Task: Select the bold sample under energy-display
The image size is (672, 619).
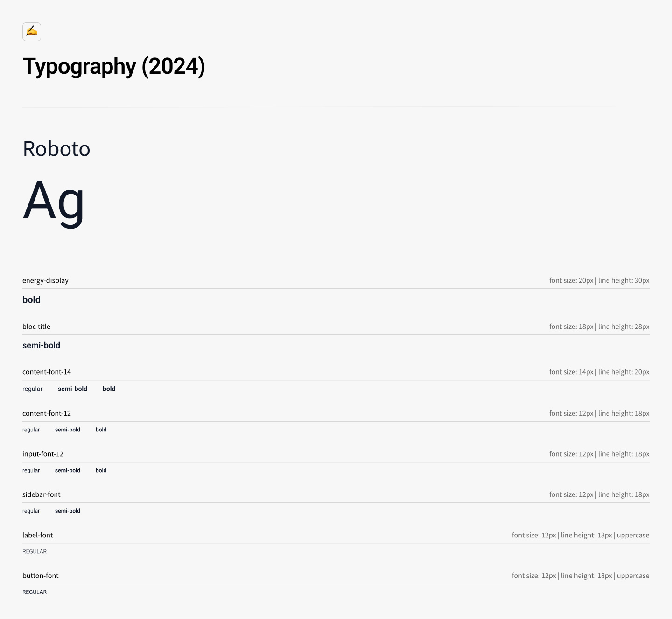Action: click(31, 299)
